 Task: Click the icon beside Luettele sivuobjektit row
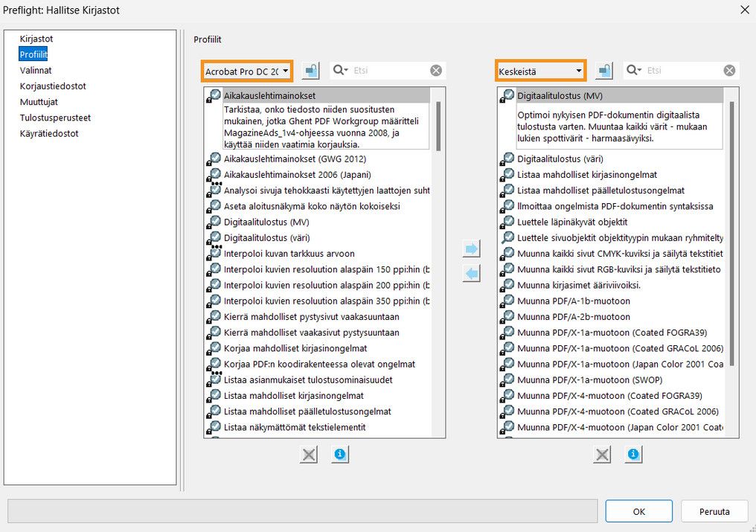pyautogui.click(x=507, y=238)
